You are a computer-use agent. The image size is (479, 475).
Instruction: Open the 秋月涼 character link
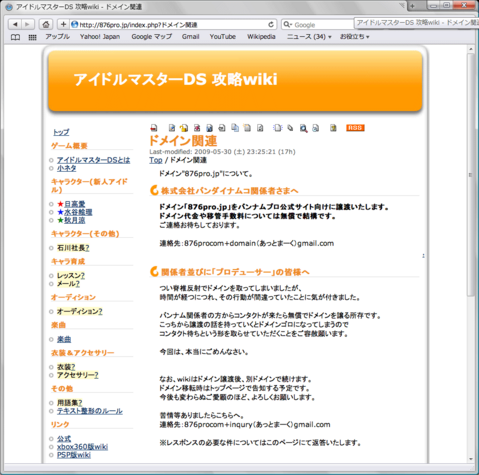click(x=75, y=220)
